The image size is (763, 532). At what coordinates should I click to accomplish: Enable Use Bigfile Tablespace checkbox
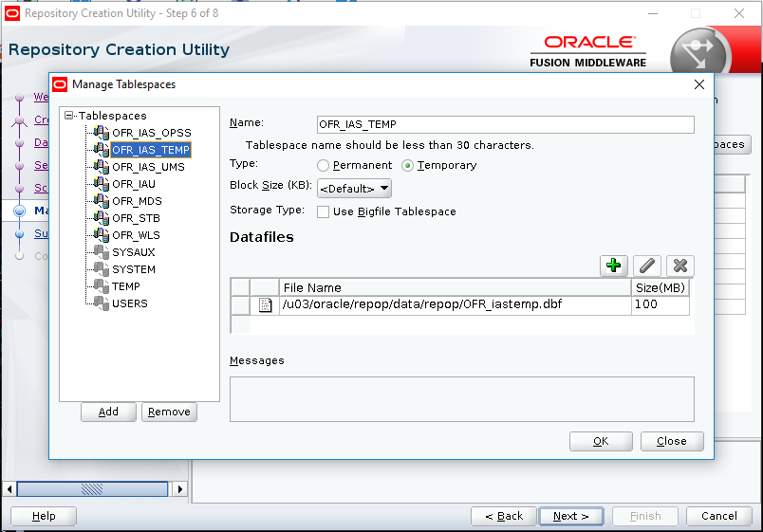coord(323,211)
